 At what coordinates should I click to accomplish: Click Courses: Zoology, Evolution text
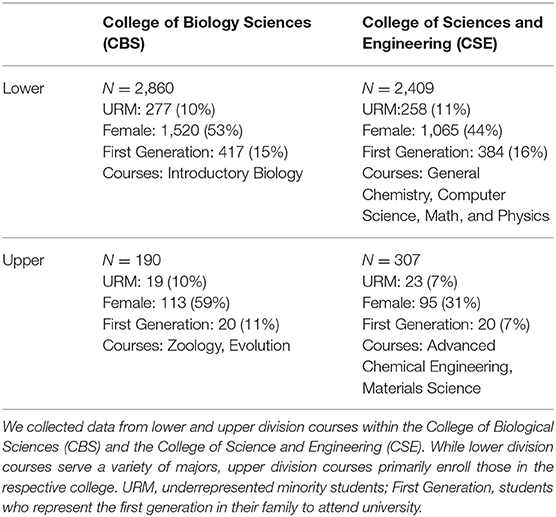point(196,346)
